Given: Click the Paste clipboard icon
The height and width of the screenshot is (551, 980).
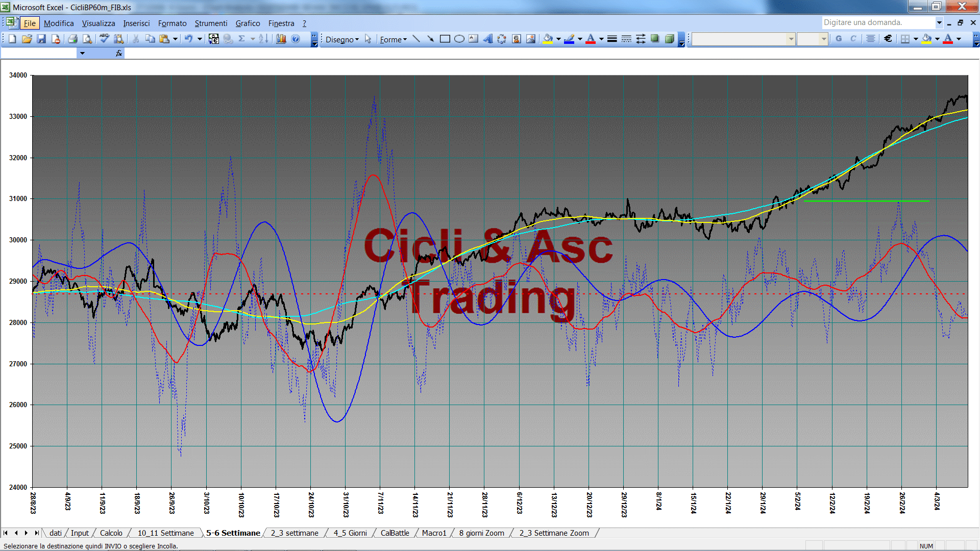Looking at the screenshot, I should pyautogui.click(x=164, y=39).
